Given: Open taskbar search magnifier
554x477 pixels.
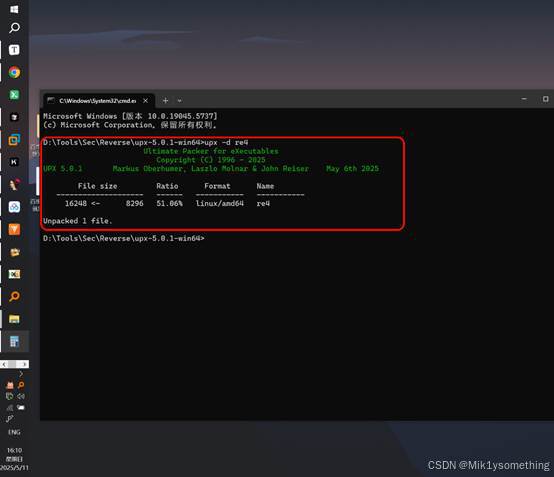Looking at the screenshot, I should click(x=14, y=28).
